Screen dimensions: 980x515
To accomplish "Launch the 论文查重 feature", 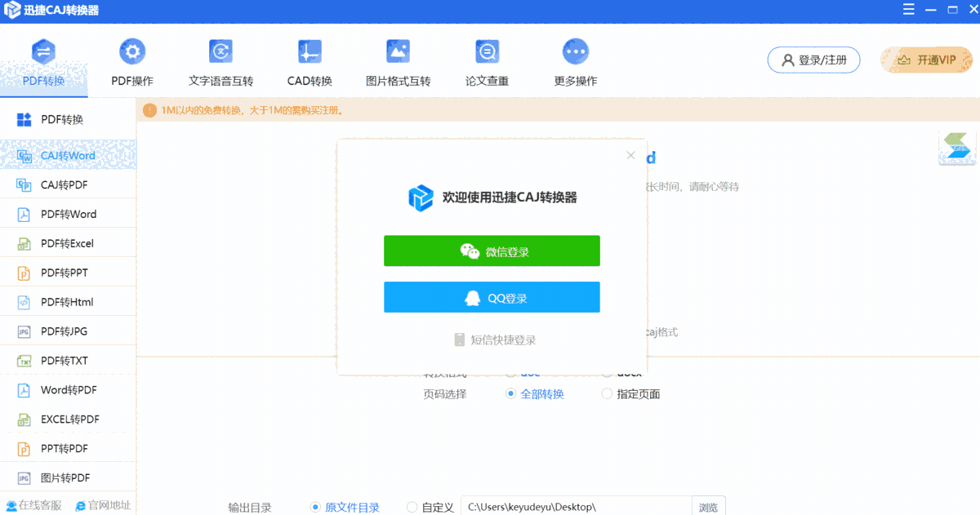I will click(488, 61).
